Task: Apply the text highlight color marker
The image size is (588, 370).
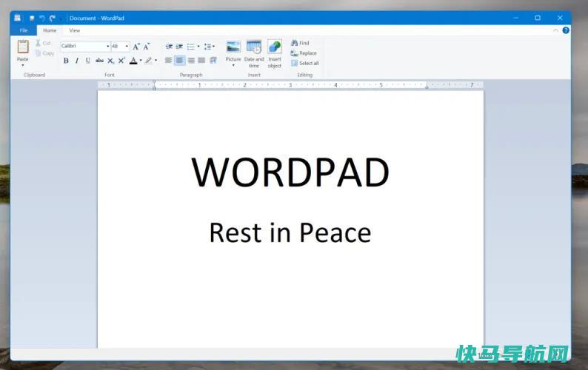Action: coord(149,61)
